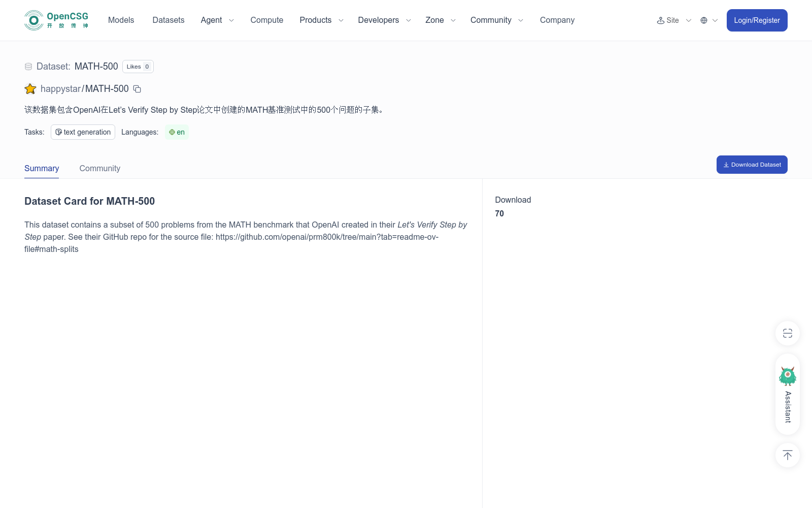
Task: Click the Chinese dataset description text
Action: point(205,110)
